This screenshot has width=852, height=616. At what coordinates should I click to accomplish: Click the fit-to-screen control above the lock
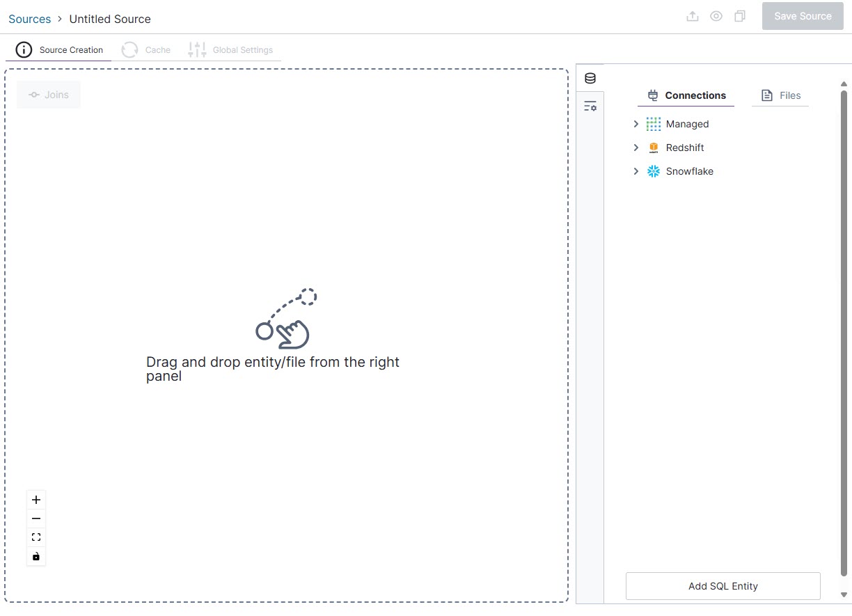point(35,537)
